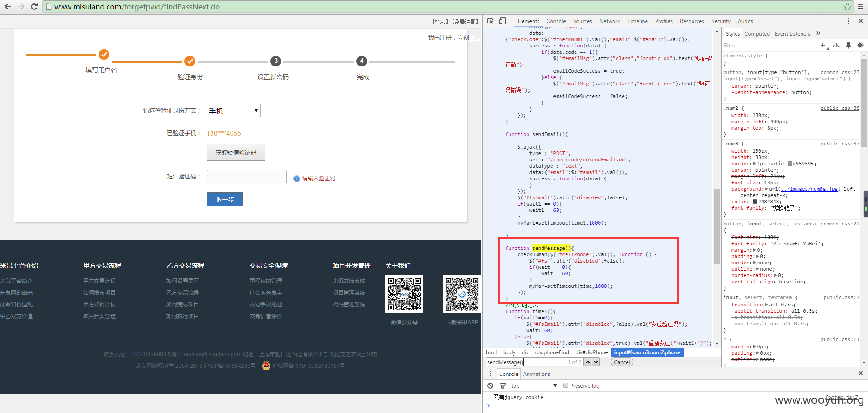Viewport: 868px width, 413px height.
Task: Open console context dropdown showing top
Action: click(534, 385)
